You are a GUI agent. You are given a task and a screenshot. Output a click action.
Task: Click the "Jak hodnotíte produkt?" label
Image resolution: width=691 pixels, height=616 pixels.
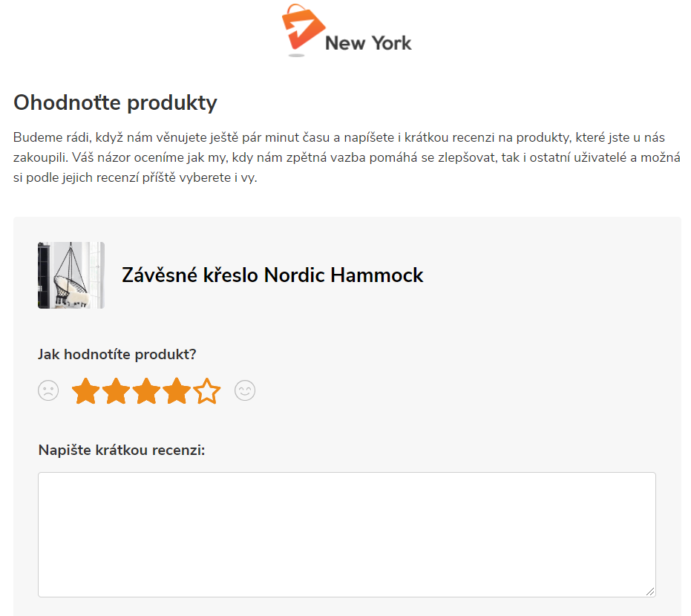pyautogui.click(x=117, y=354)
